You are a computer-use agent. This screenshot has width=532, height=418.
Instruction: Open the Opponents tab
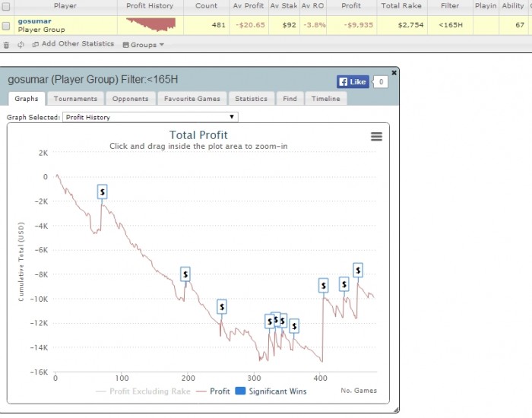pos(130,99)
